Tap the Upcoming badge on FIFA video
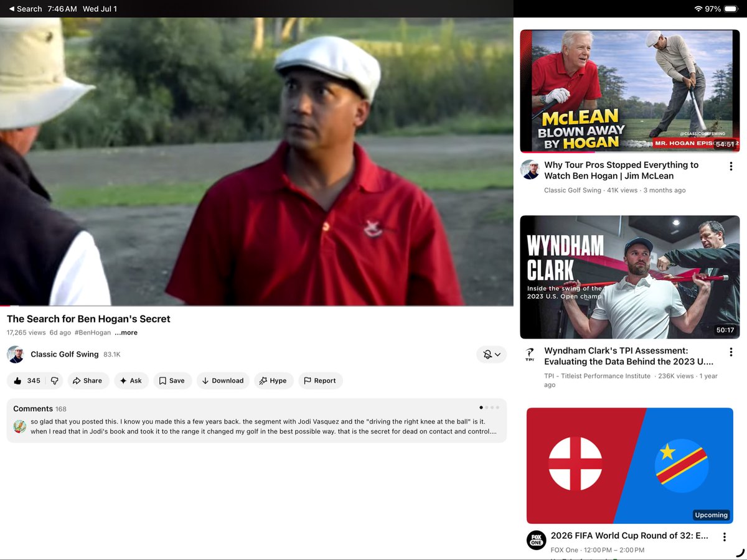 click(x=711, y=515)
